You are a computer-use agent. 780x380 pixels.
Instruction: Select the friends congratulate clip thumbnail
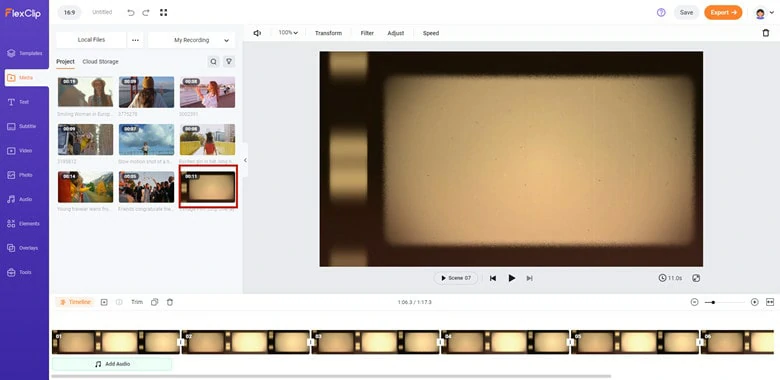146,187
